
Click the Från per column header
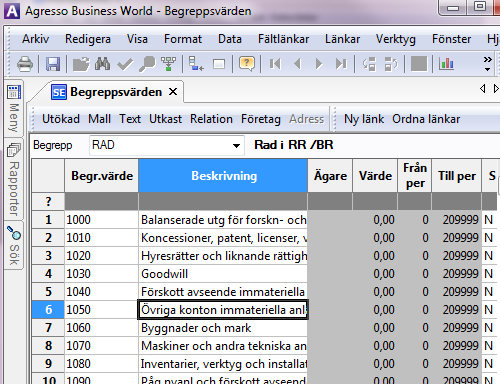pyautogui.click(x=415, y=176)
